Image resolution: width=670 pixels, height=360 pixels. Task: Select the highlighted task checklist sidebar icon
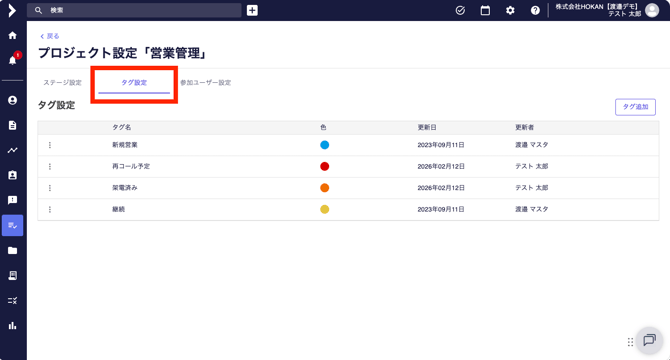pos(12,225)
